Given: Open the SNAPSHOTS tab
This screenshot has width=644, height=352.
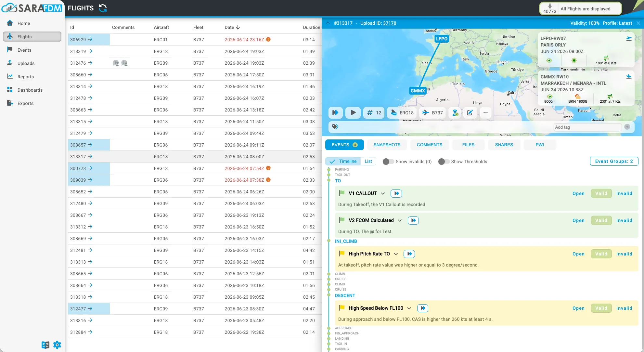Looking at the screenshot, I should [387, 145].
